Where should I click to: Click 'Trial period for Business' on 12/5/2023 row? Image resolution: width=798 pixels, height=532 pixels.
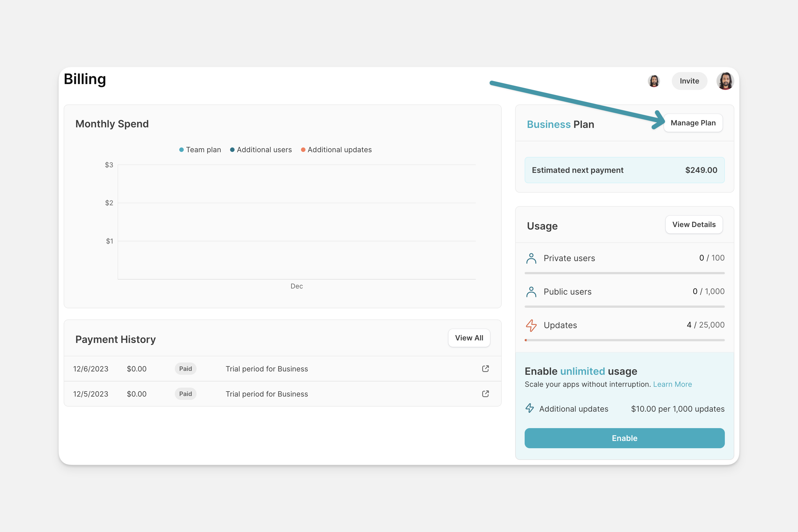pos(267,394)
